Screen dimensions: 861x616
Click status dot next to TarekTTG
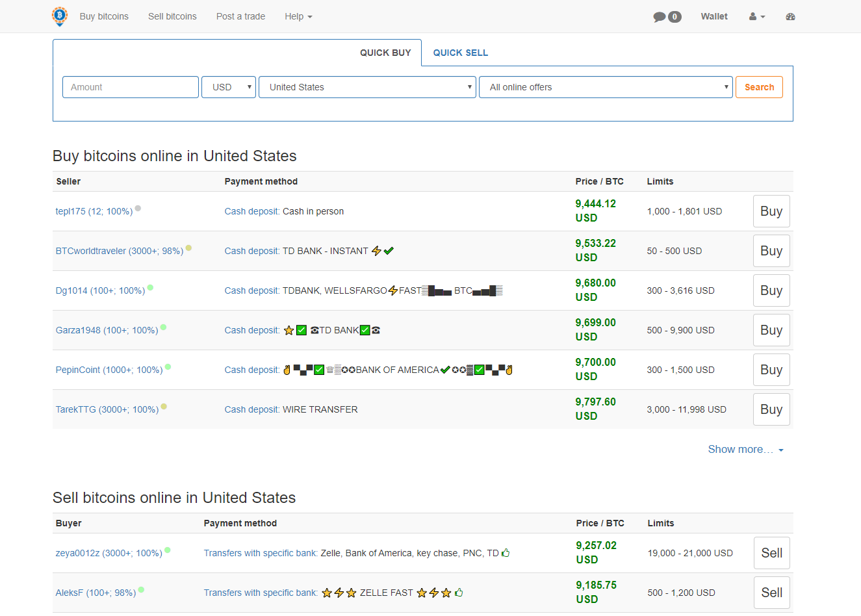point(164,407)
